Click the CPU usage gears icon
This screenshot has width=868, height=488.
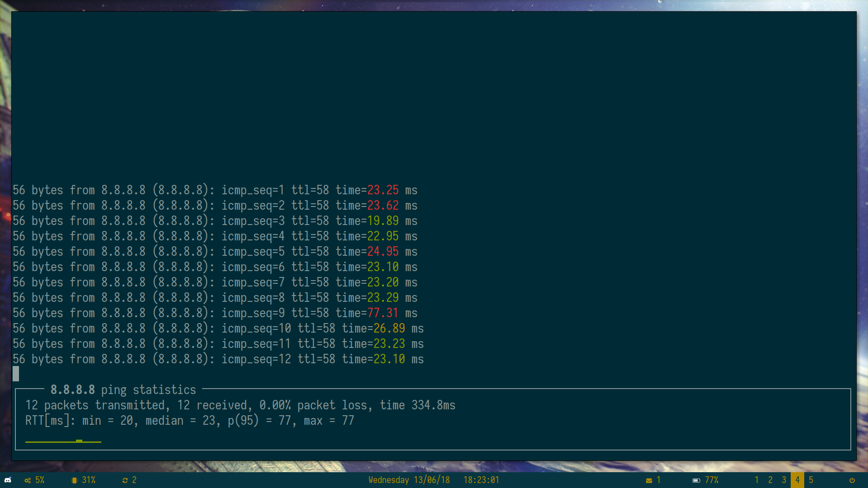28,480
